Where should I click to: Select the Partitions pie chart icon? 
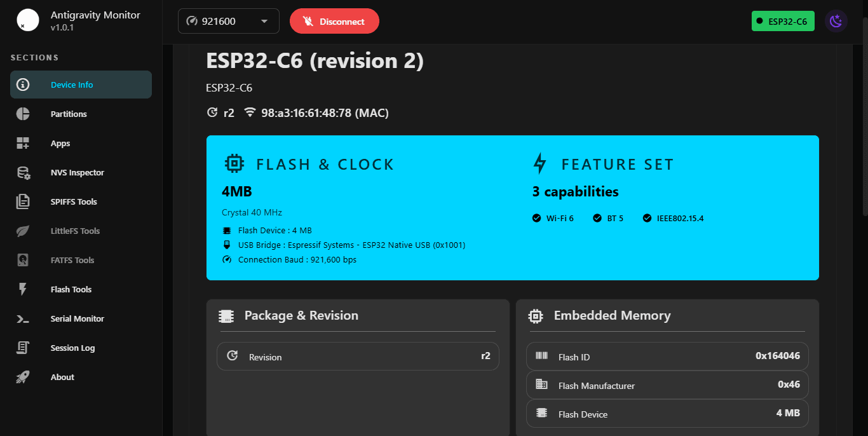23,114
